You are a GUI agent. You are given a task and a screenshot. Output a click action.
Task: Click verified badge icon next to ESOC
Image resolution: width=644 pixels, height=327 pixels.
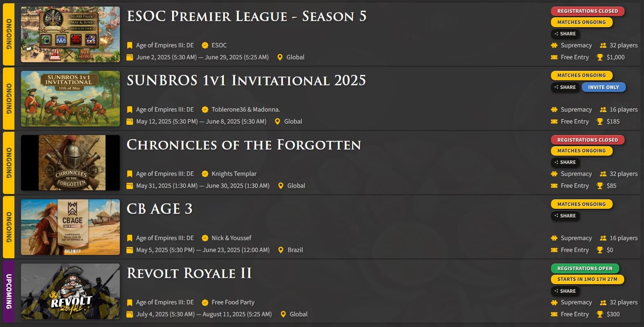[205, 45]
